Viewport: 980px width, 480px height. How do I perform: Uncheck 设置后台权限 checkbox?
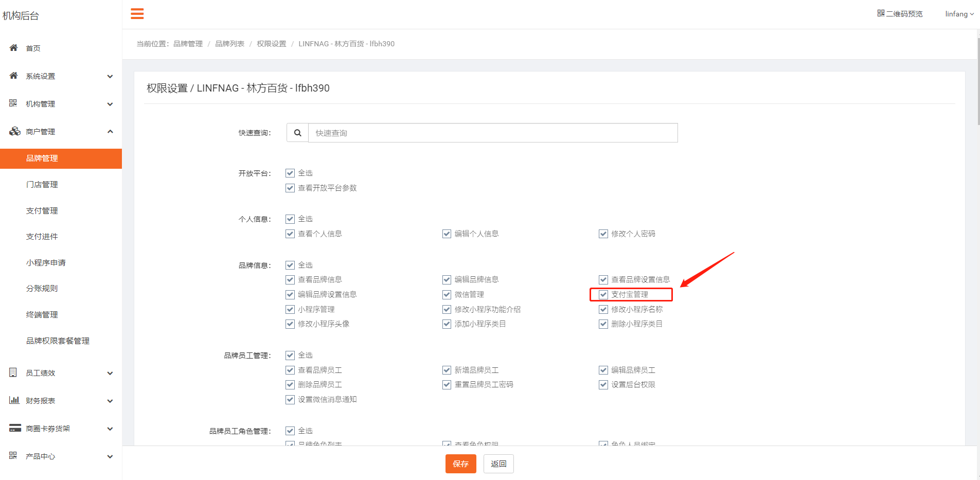point(603,384)
